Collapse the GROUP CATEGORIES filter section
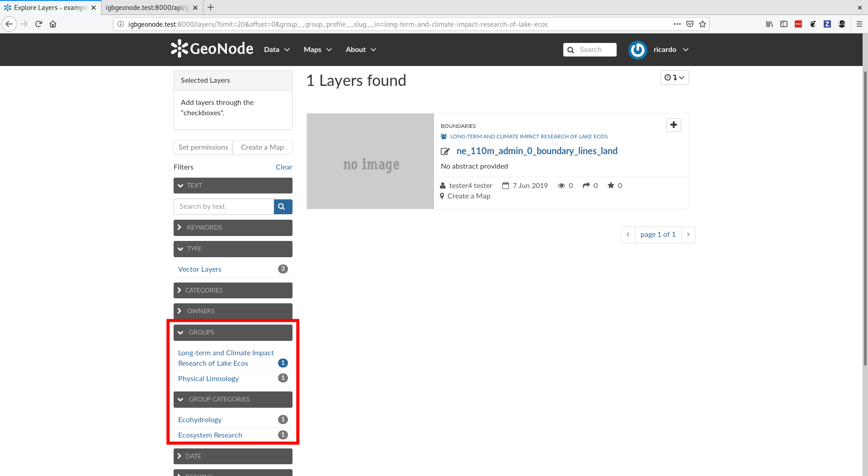The width and height of the screenshot is (868, 476). point(233,399)
